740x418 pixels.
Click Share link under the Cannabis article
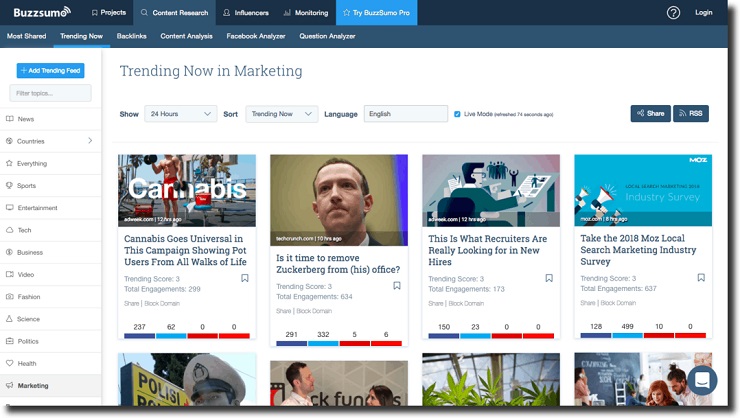132,303
